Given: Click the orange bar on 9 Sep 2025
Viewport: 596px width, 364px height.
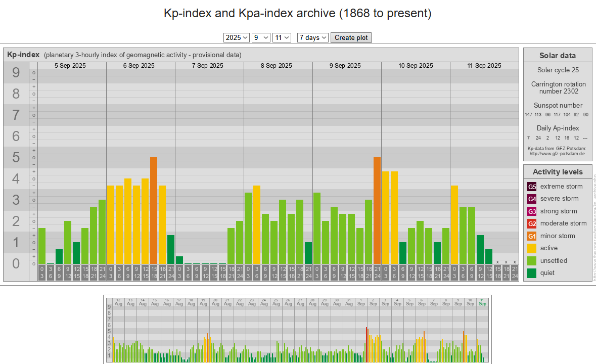Looking at the screenshot, I should click(377, 210).
